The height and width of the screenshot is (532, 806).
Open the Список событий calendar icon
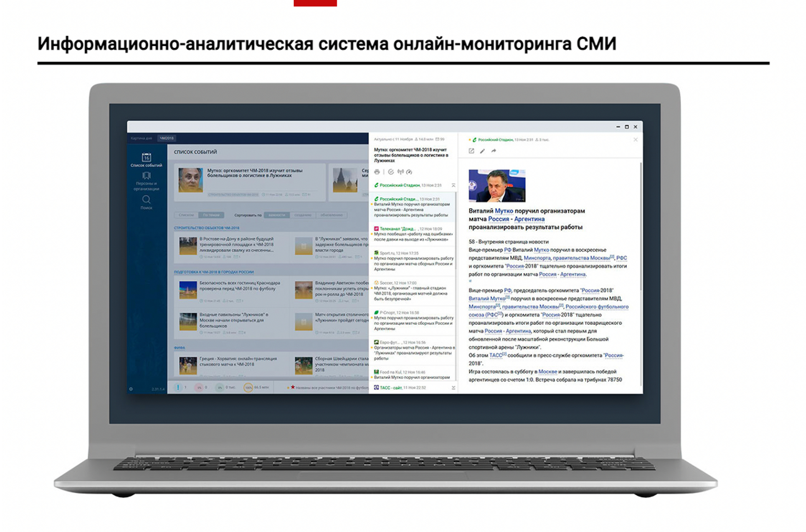tap(146, 157)
